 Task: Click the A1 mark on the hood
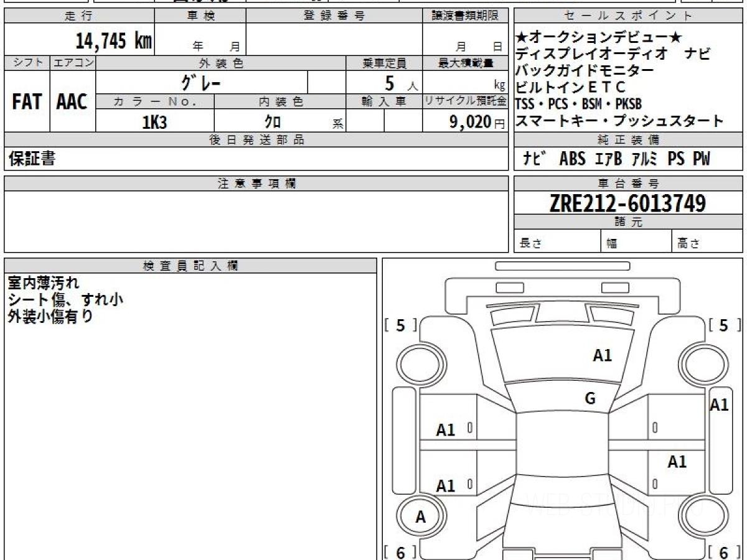tap(602, 356)
